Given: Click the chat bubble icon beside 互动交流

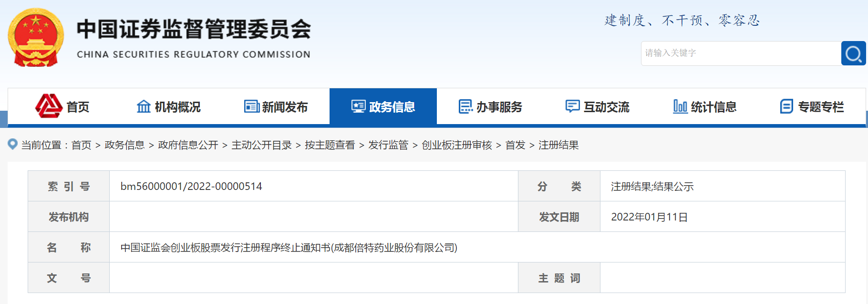Looking at the screenshot, I should tap(572, 106).
